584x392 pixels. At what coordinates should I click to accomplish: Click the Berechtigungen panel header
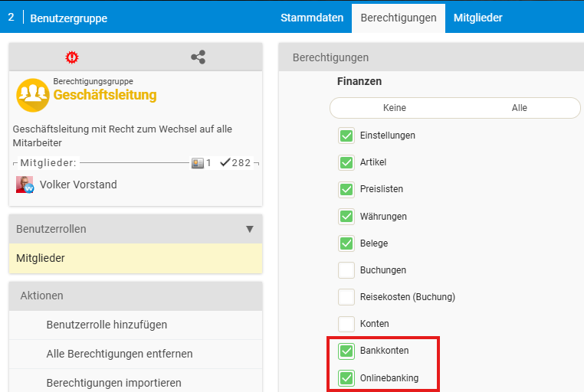[431, 57]
